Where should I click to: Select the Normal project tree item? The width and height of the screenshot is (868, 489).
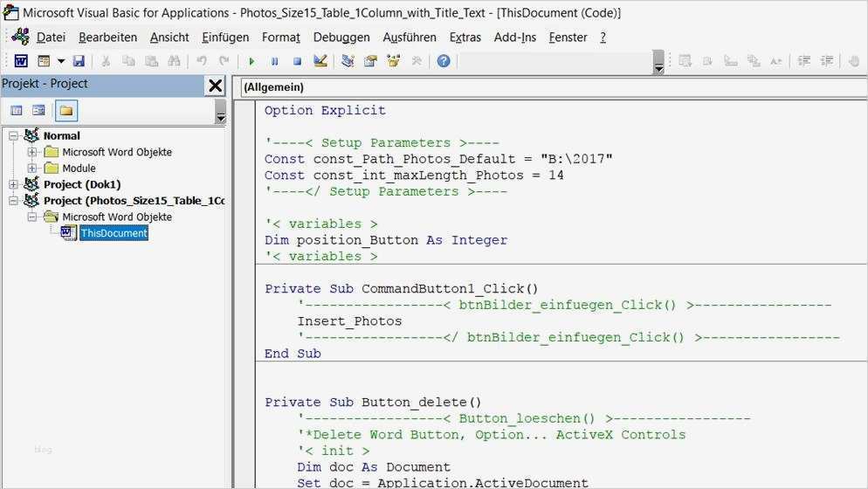pyautogui.click(x=61, y=135)
